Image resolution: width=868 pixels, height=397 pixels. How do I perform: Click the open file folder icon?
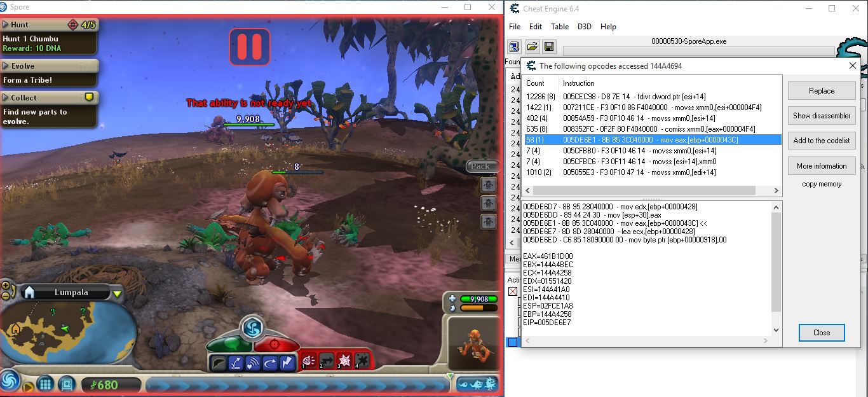click(x=532, y=46)
